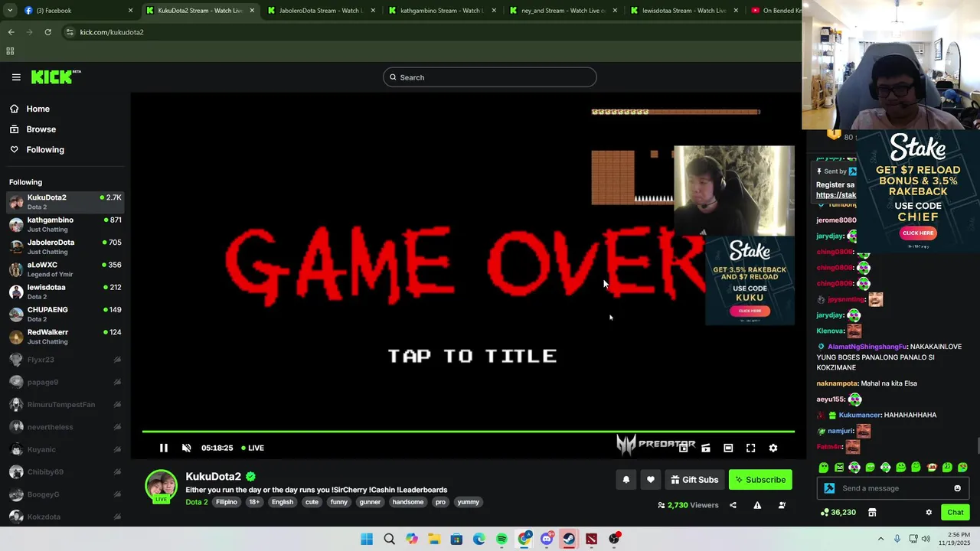The width and height of the screenshot is (980, 551).
Task: Click the Kick Search box
Action: click(490, 77)
